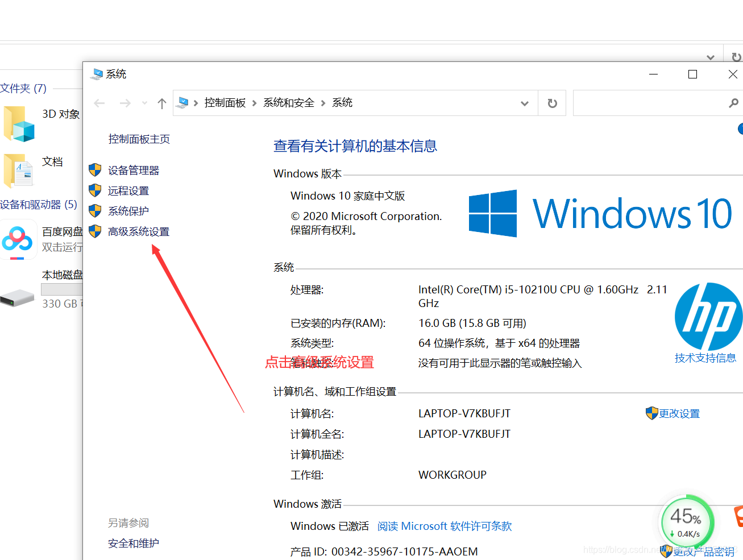The height and width of the screenshot is (560, 743).
Task: Select the 本地磁盘 drive icon in Explorer
Action: pos(18,297)
